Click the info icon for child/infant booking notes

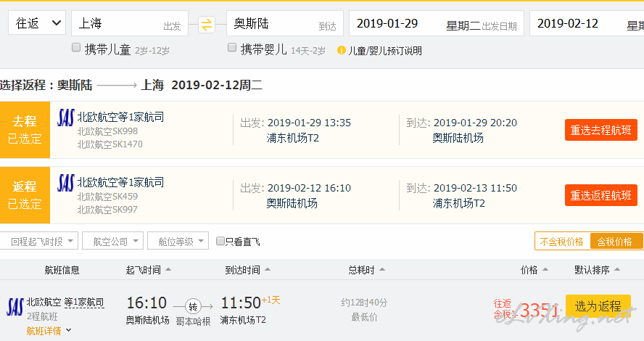(342, 51)
